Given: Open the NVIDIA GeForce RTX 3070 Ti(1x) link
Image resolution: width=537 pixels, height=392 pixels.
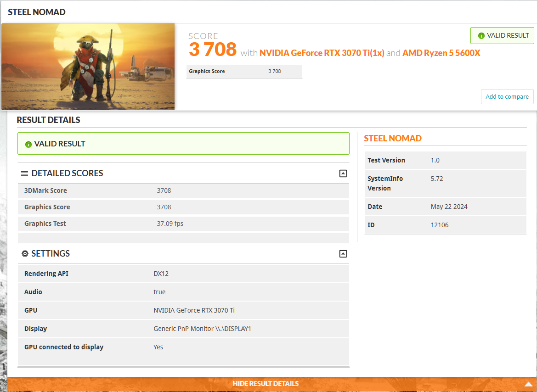Looking at the screenshot, I should pyautogui.click(x=322, y=53).
